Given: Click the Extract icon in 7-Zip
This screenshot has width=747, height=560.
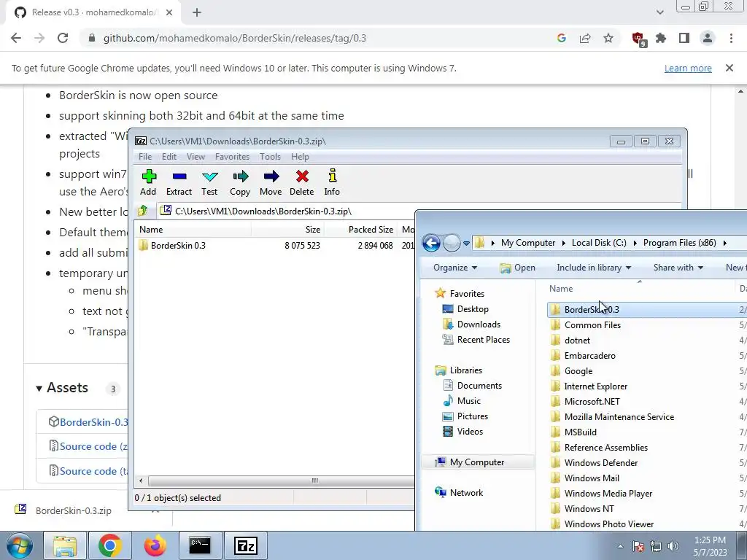Looking at the screenshot, I should click(179, 182).
